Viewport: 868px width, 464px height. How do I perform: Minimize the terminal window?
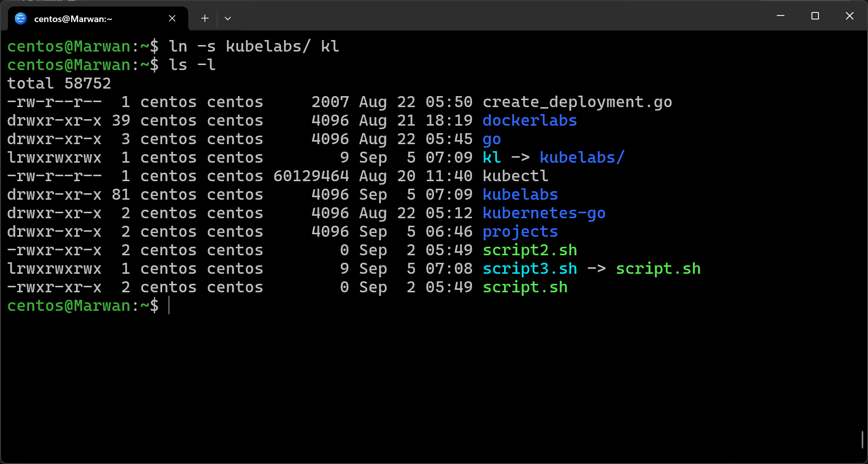click(780, 16)
